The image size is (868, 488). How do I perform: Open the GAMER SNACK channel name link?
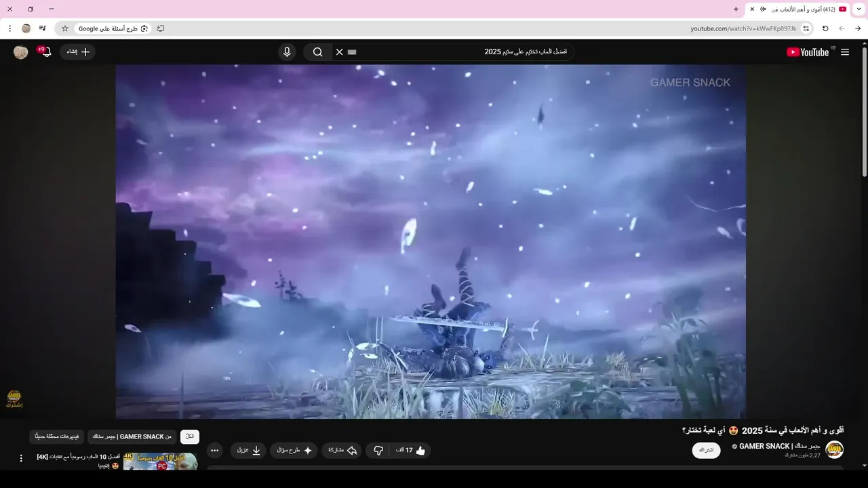coord(780,446)
